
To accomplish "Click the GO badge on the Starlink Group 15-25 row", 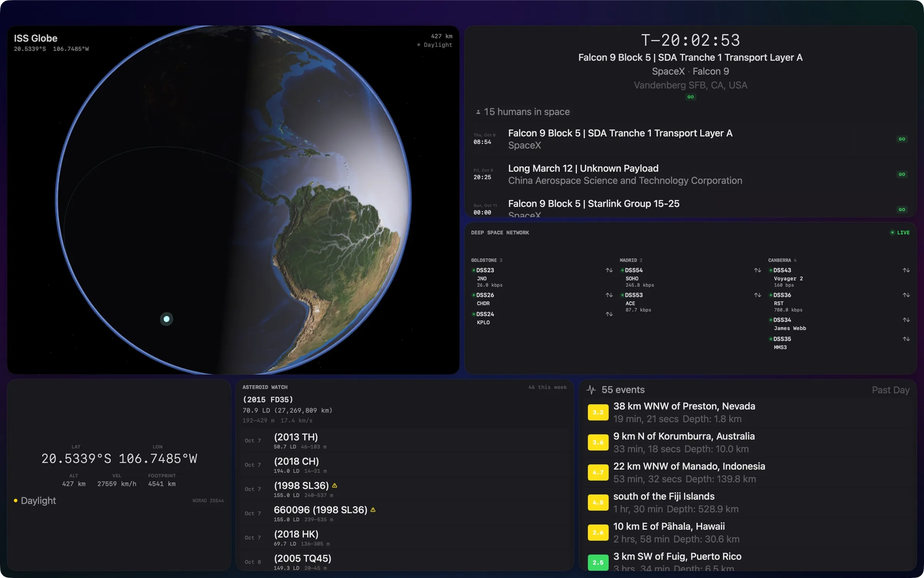I will [902, 210].
